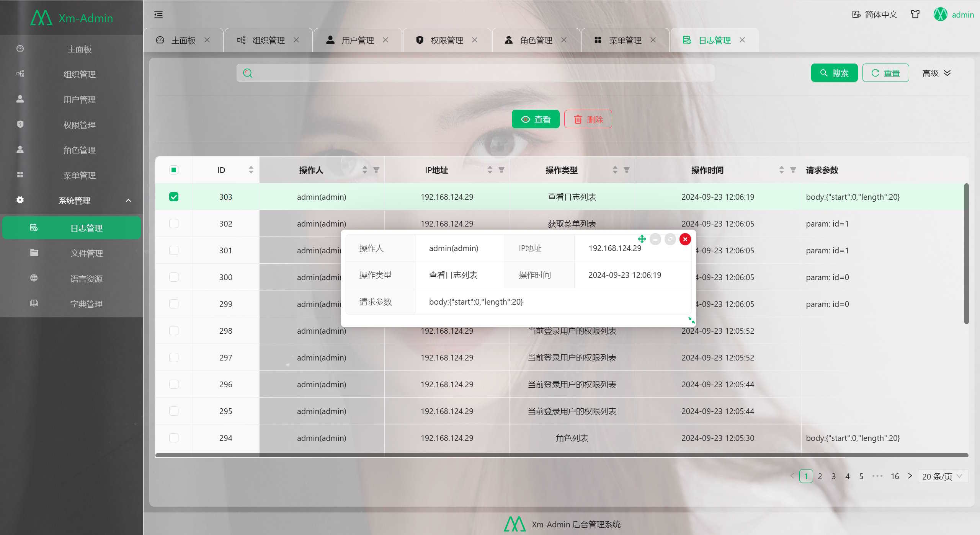This screenshot has width=980, height=535.
Task: Sort the table by ID column arrows
Action: [251, 170]
